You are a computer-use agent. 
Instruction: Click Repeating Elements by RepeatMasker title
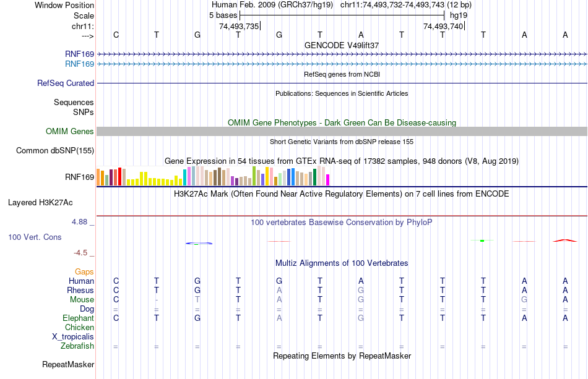pyautogui.click(x=342, y=356)
